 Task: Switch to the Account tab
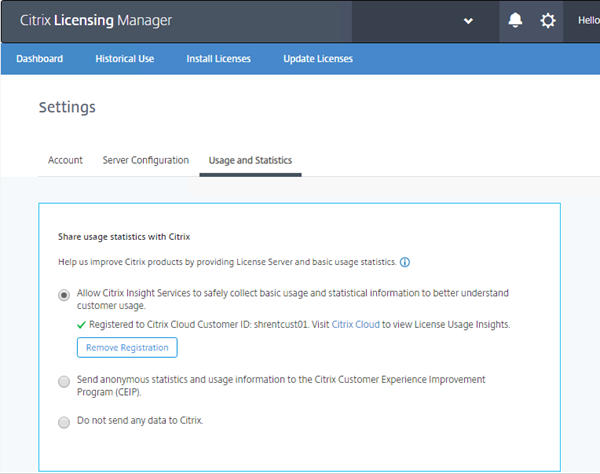65,160
